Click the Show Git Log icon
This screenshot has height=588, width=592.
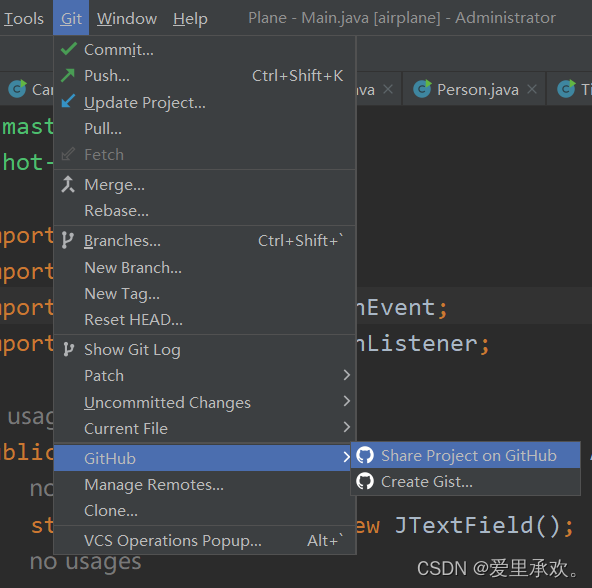click(68, 349)
